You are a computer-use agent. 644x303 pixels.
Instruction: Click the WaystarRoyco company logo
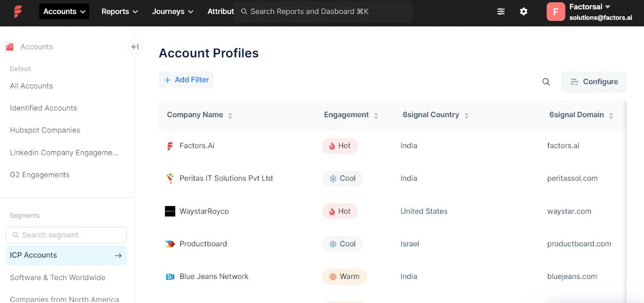coord(170,211)
